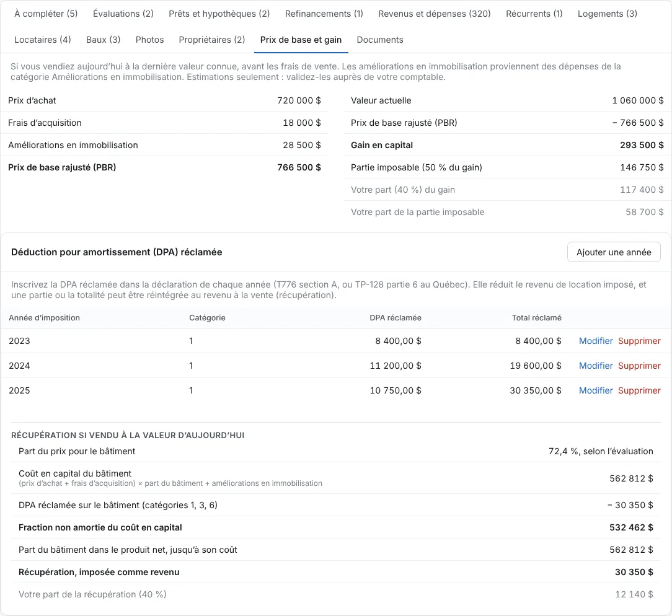The image size is (672, 616).
Task: Show the Photos tab
Action: [x=149, y=40]
